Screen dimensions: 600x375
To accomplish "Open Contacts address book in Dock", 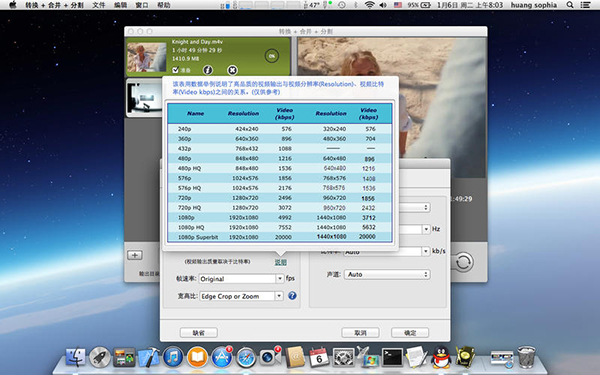I will pos(295,357).
